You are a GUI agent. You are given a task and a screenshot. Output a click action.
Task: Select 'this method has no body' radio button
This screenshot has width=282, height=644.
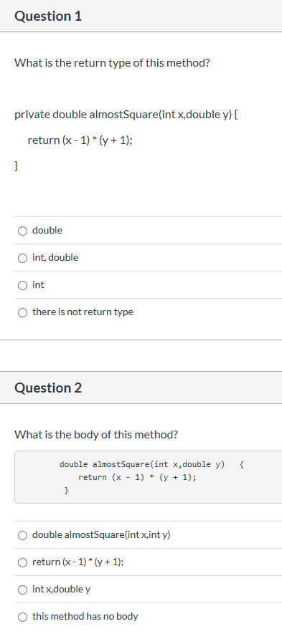pyautogui.click(x=22, y=617)
